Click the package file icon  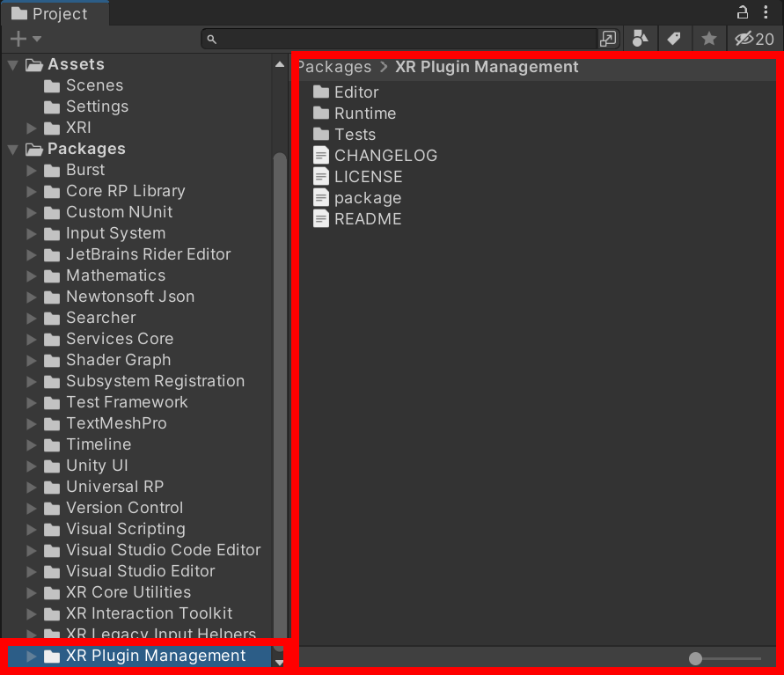321,197
